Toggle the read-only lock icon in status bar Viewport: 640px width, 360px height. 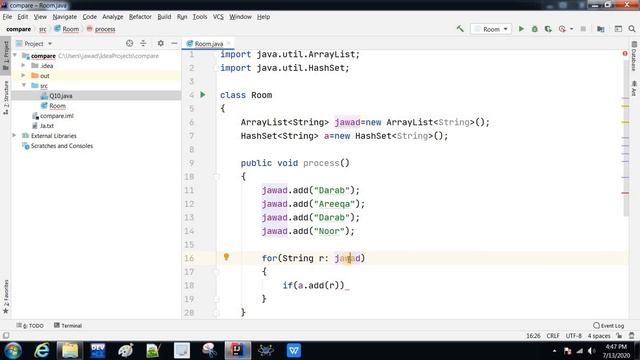(x=619, y=336)
